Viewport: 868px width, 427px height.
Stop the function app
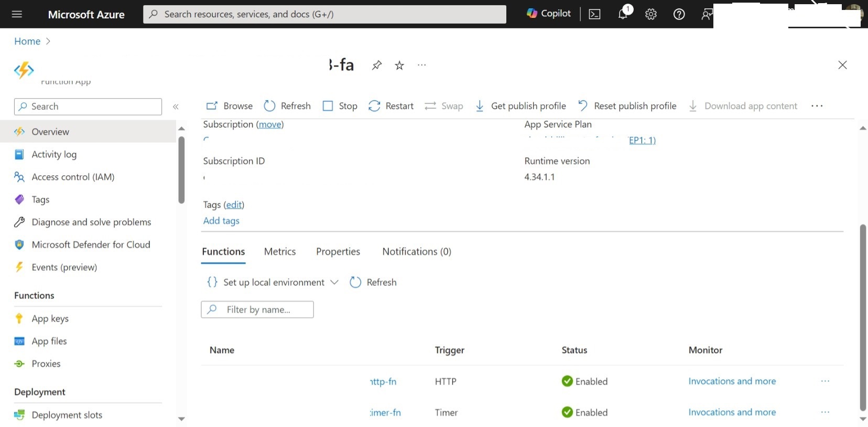pos(340,106)
